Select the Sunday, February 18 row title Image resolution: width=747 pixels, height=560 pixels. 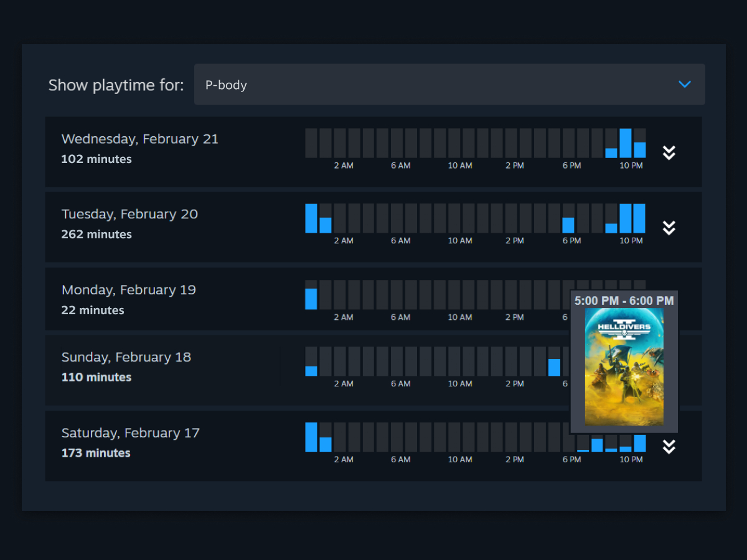click(x=126, y=357)
